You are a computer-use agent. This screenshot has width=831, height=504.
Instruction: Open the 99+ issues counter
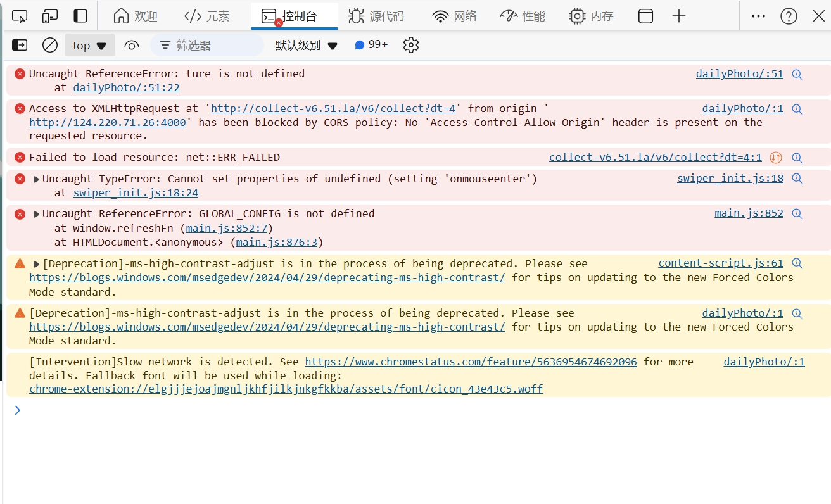click(372, 45)
